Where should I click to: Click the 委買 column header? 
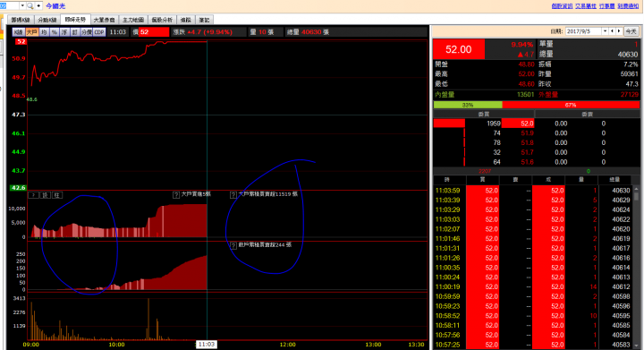tap(484, 115)
